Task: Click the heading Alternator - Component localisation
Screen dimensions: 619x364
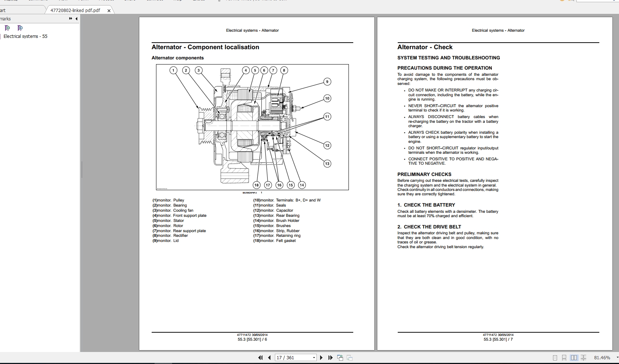Action: 205,47
